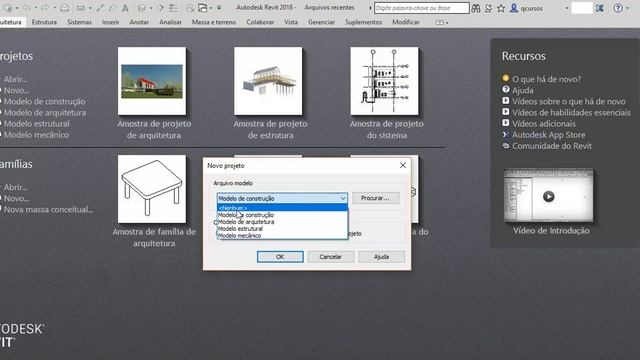Open the Vista ribbon tab

291,22
